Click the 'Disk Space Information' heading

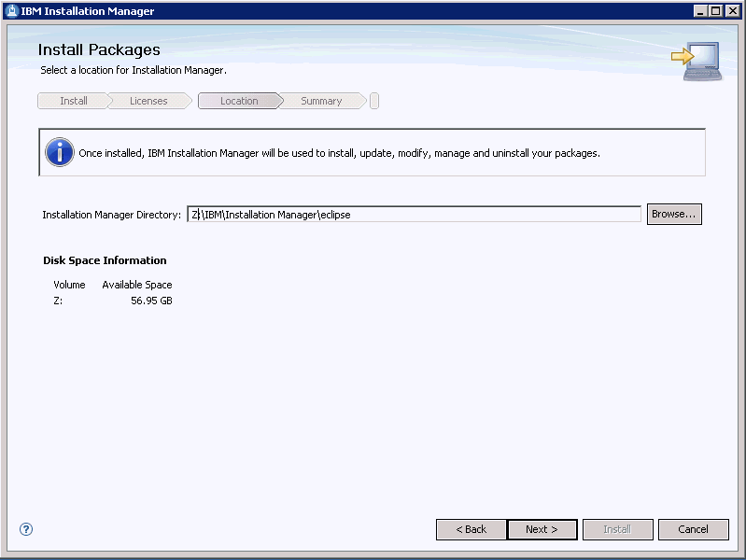coord(105,260)
